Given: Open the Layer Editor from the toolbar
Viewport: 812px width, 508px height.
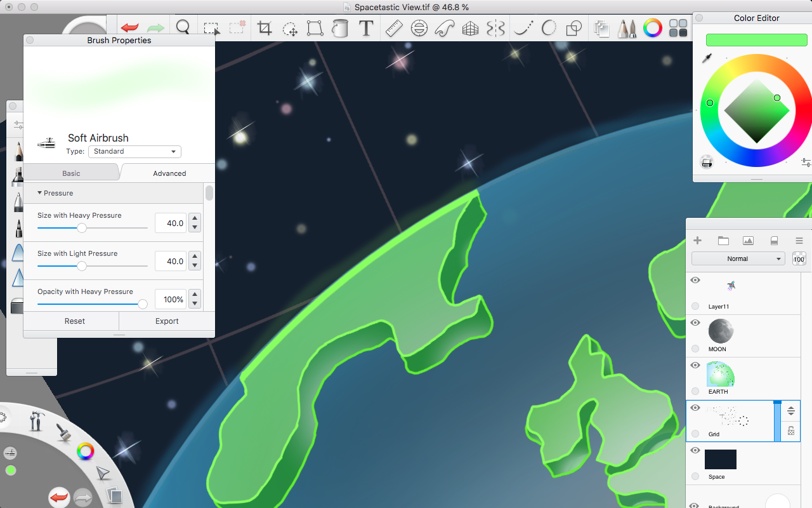Looking at the screenshot, I should point(601,28).
